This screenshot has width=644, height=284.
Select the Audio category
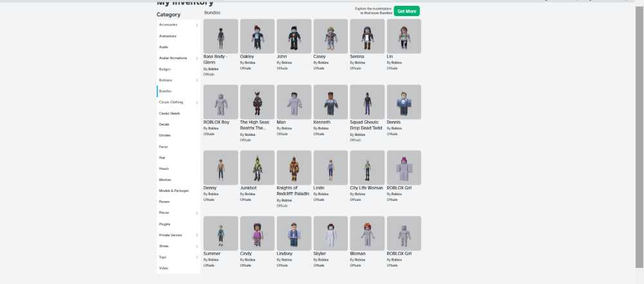[164, 47]
